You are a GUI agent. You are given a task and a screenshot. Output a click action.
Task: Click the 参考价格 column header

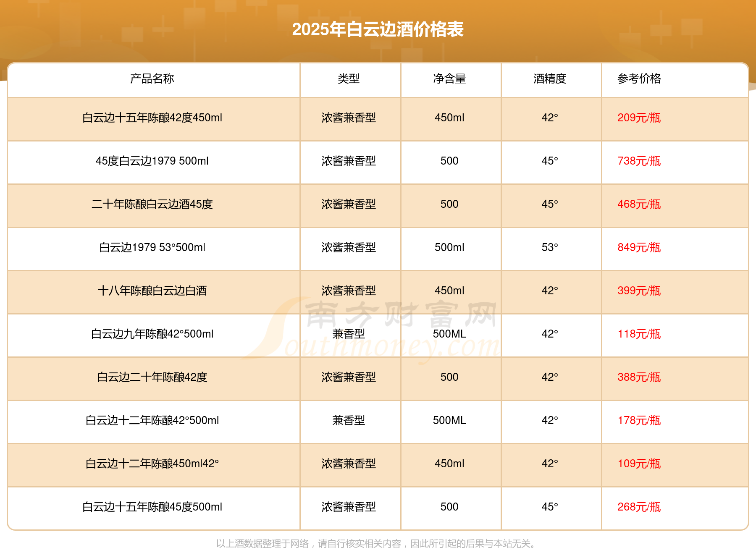(639, 79)
